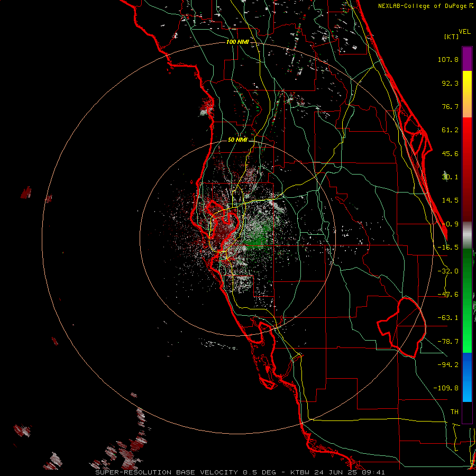The image size is (476, 476).
Task: Click the 24 JUN 25 date text
Action: click(336, 472)
